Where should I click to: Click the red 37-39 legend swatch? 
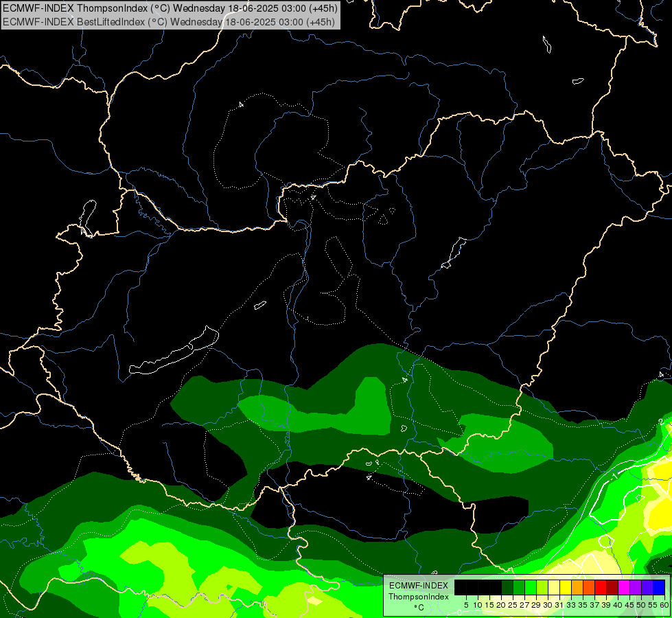pyautogui.click(x=601, y=587)
